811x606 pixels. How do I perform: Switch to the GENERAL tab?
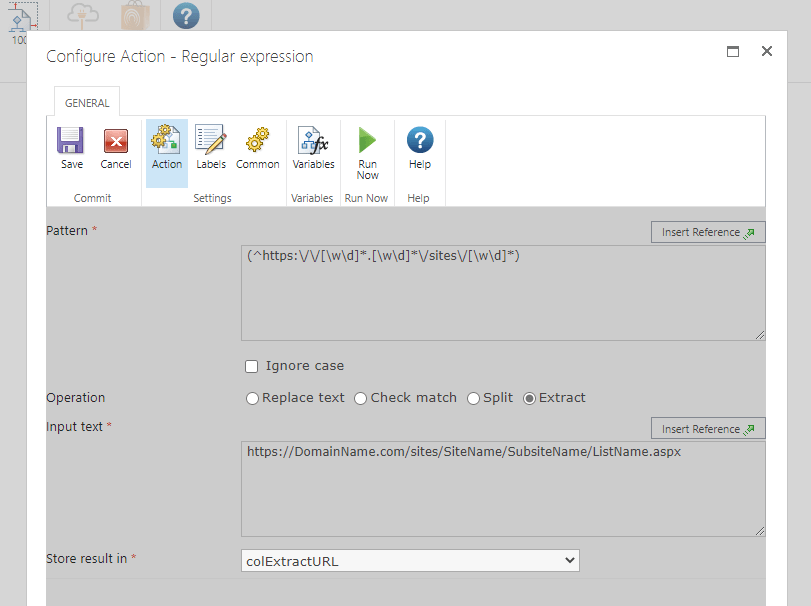pos(87,102)
